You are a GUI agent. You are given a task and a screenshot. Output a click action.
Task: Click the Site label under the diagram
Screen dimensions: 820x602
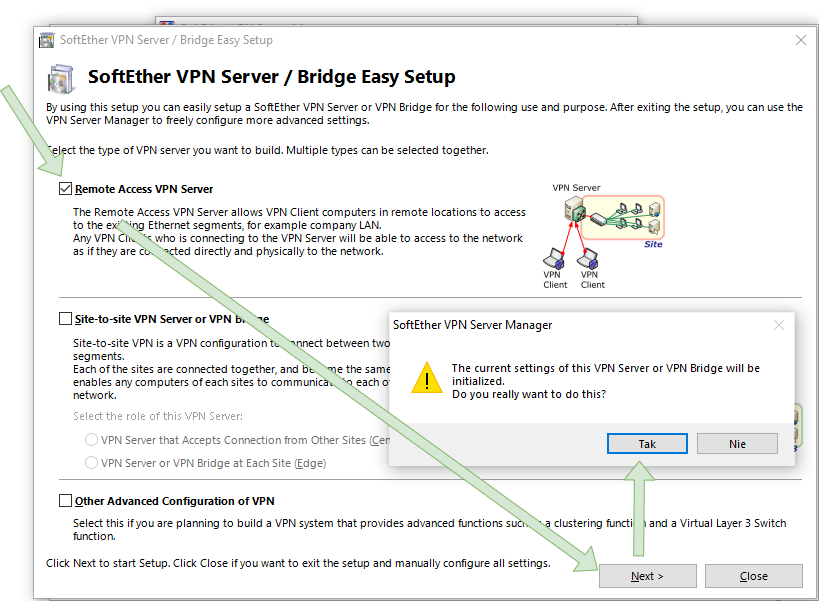652,245
